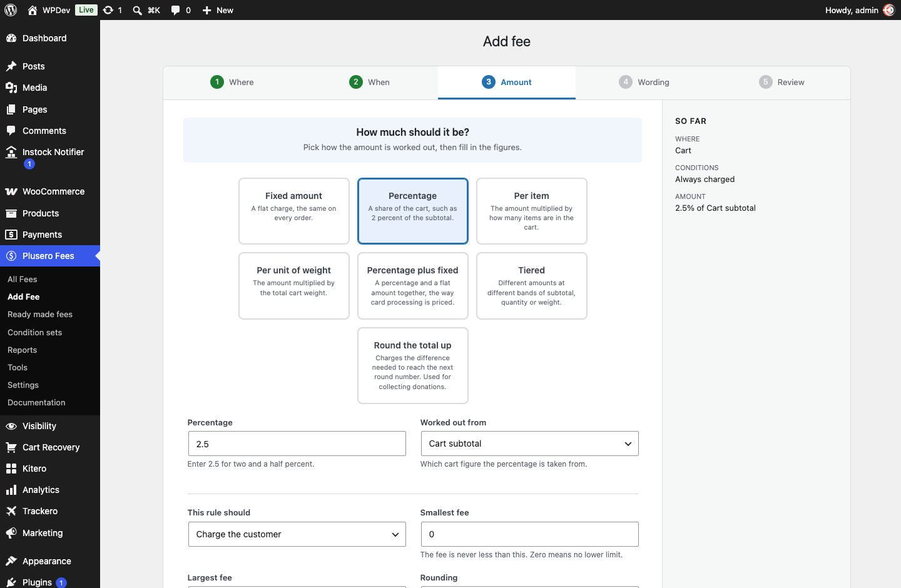Click the WordPress logo icon

click(11, 10)
